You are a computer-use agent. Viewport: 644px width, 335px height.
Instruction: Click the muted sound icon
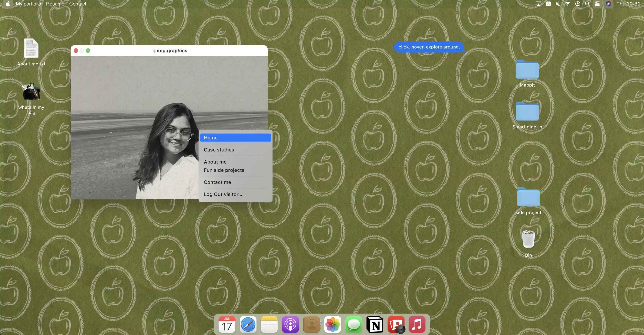pos(558,4)
